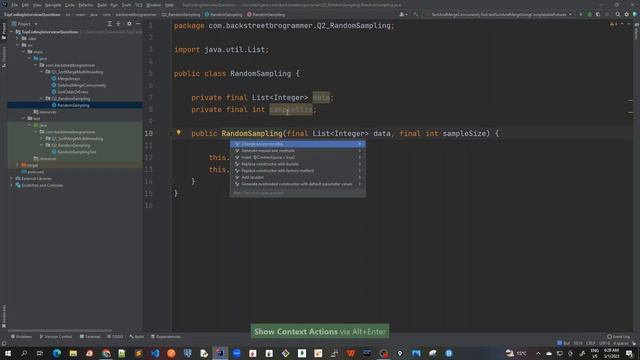Open the Refactor menu

coord(86,5)
